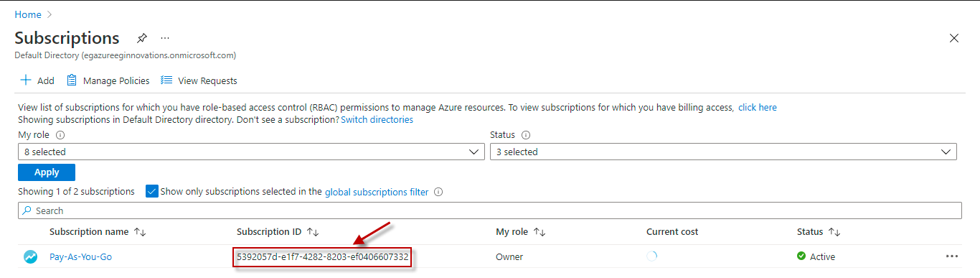
Task: Add a new subscription
Action: coord(37,80)
